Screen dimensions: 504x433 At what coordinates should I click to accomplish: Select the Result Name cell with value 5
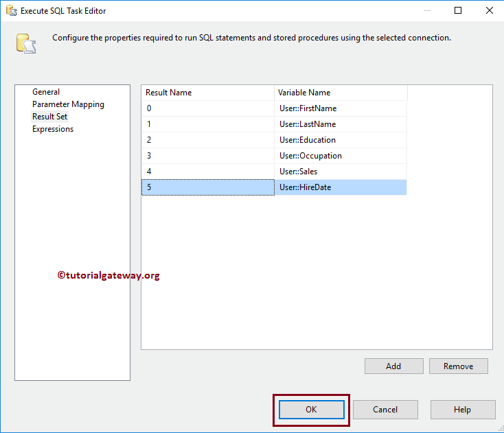click(x=207, y=187)
